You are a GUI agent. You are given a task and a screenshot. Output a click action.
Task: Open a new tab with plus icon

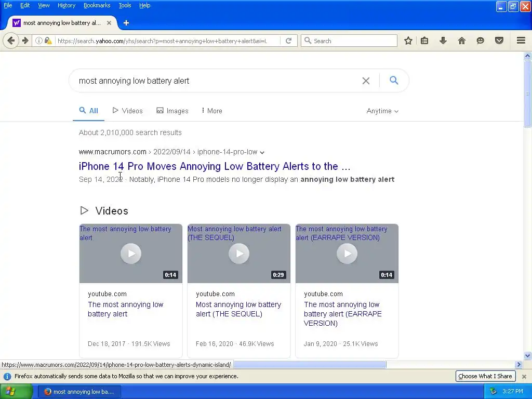[126, 23]
